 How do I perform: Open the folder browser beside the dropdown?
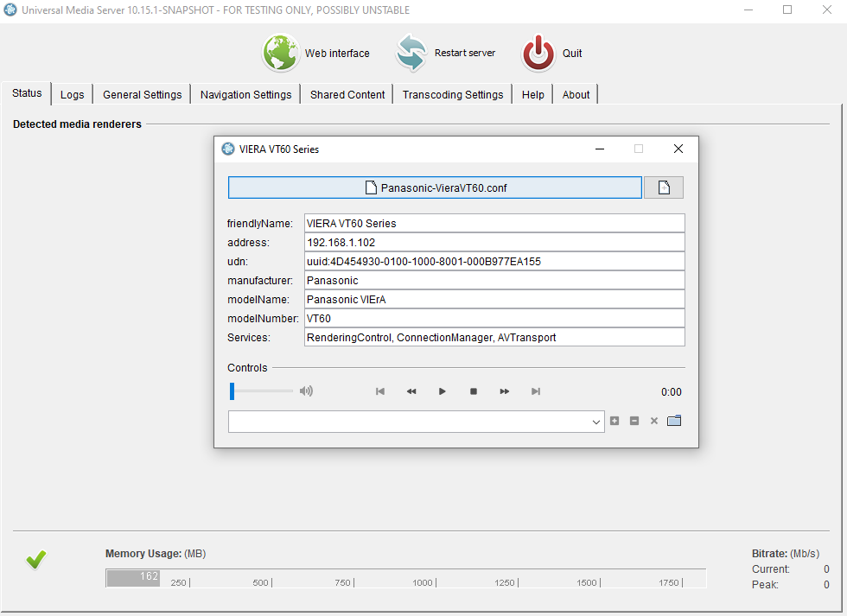click(674, 421)
